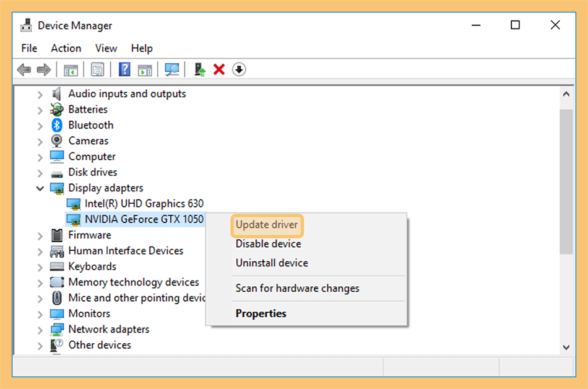Screen dimensions: 588x389
Task: Select the Other devices category icon
Action: [x=56, y=345]
